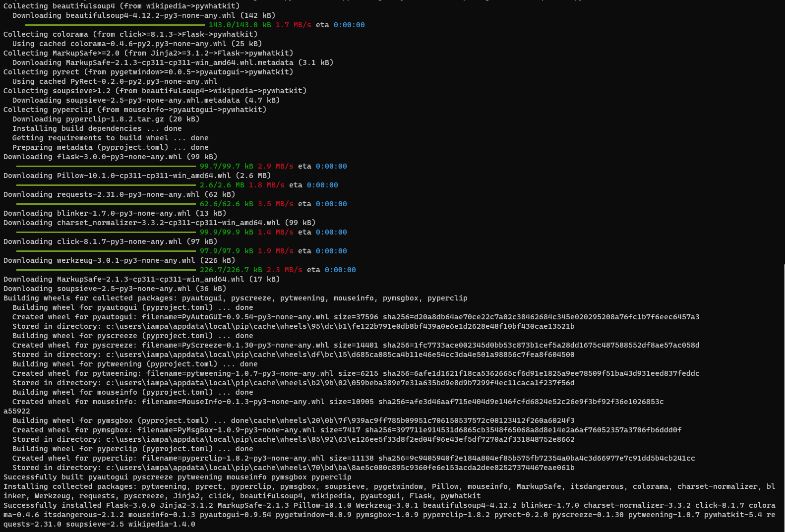The width and height of the screenshot is (785, 532).
Task: Select "Downloading blinker-1.7.0-py3-none-any.whl (13 kB)" line
Action: [115, 213]
